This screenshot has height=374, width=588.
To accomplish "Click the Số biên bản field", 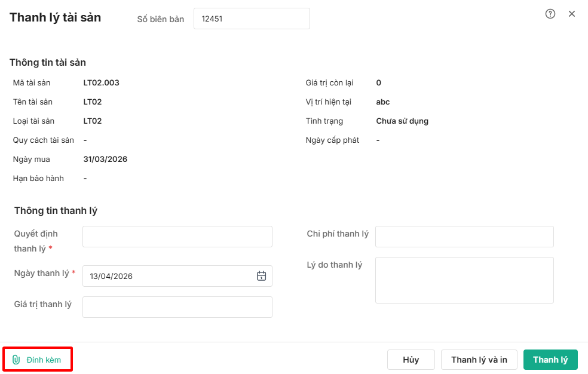I will (x=252, y=19).
